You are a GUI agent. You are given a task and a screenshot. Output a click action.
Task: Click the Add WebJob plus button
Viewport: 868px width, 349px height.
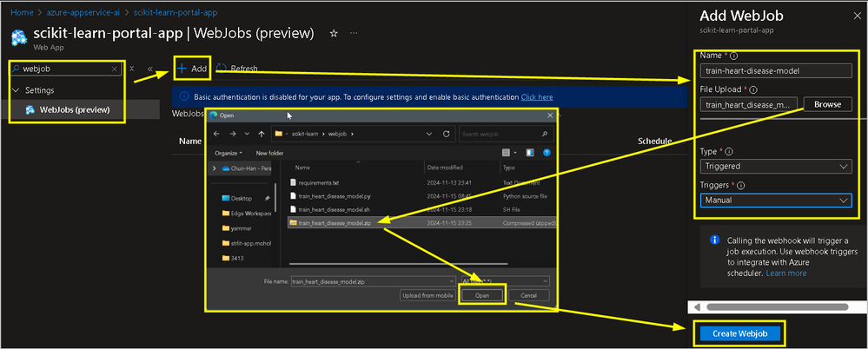pyautogui.click(x=191, y=69)
